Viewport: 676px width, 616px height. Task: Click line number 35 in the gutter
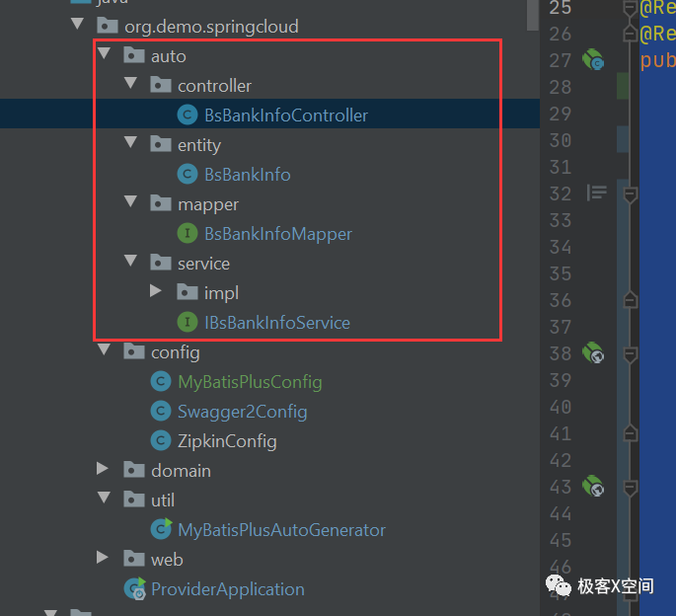tap(560, 273)
